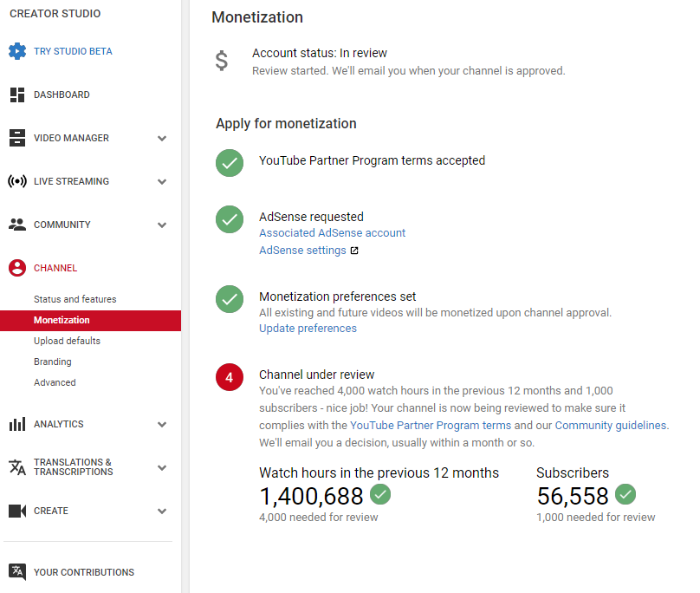Click the red Channel person icon
The width and height of the screenshot is (700, 593).
(17, 268)
